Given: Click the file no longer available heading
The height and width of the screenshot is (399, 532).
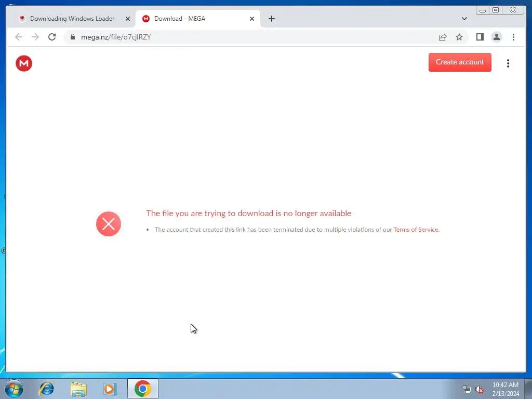Looking at the screenshot, I should (249, 214).
